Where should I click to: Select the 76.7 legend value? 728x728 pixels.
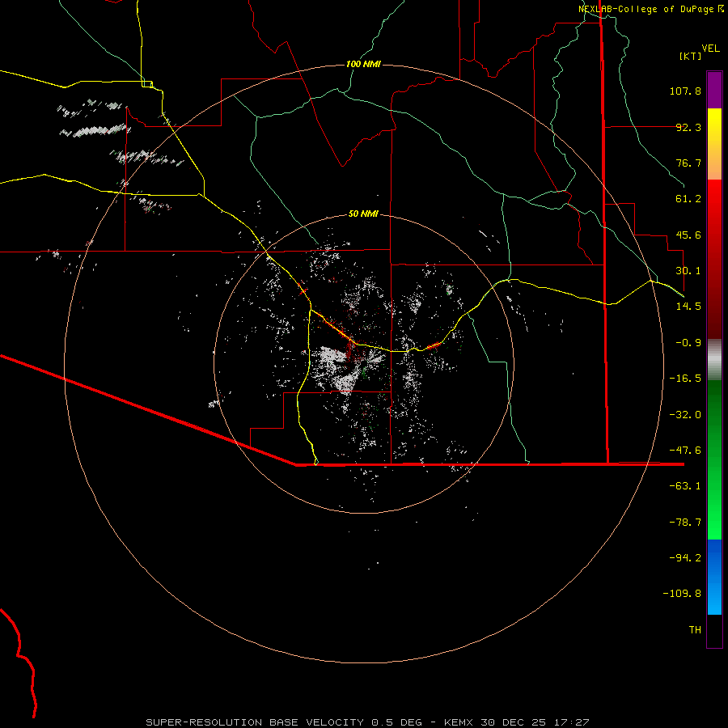tap(688, 163)
